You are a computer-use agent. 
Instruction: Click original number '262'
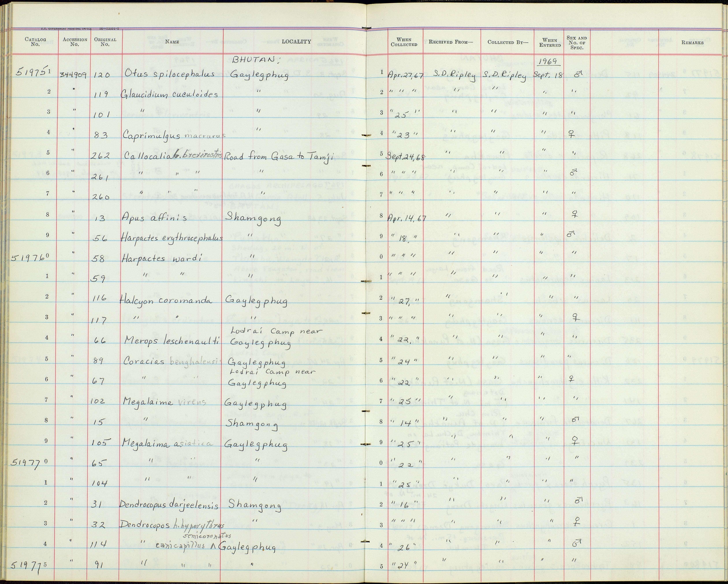tap(100, 156)
